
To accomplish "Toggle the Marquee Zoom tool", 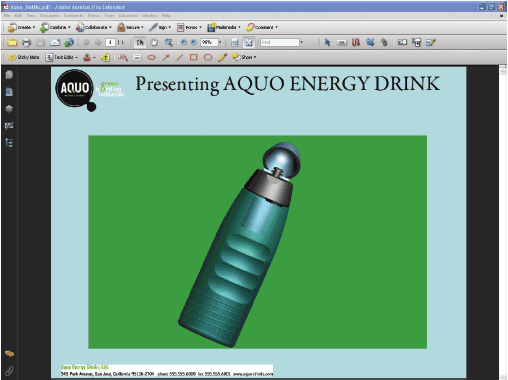I will 168,42.
